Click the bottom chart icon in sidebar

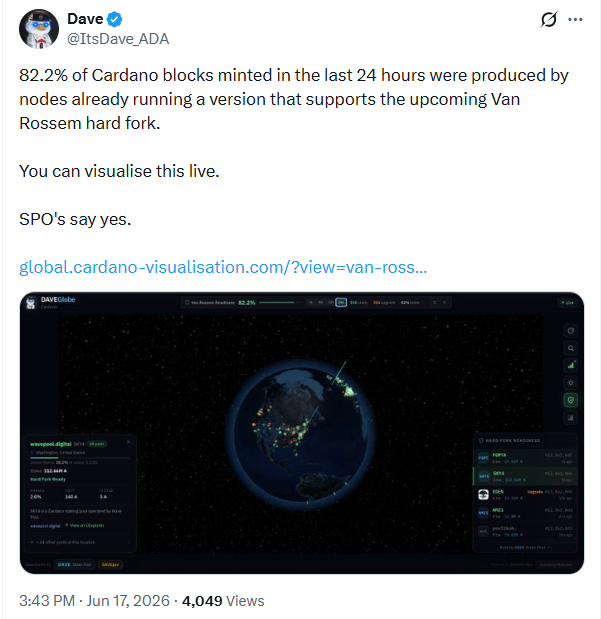click(571, 417)
